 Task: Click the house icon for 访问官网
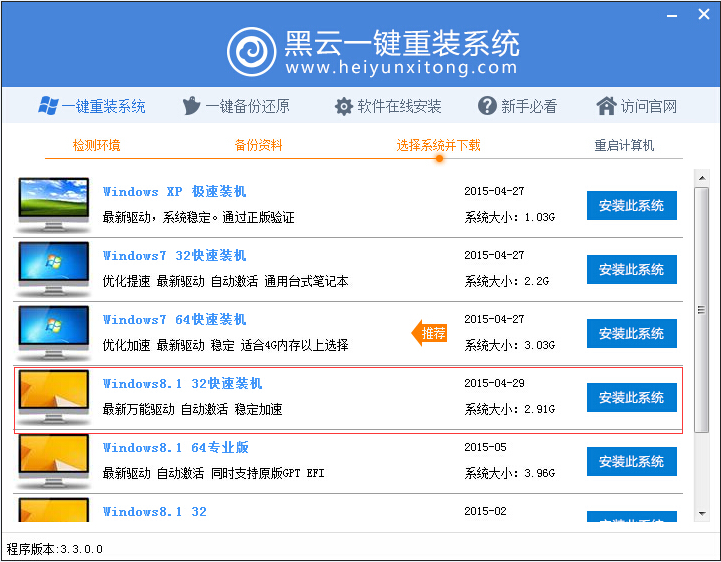click(605, 106)
